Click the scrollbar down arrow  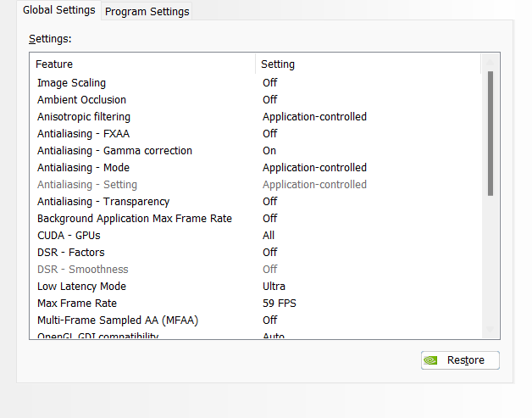[490, 329]
